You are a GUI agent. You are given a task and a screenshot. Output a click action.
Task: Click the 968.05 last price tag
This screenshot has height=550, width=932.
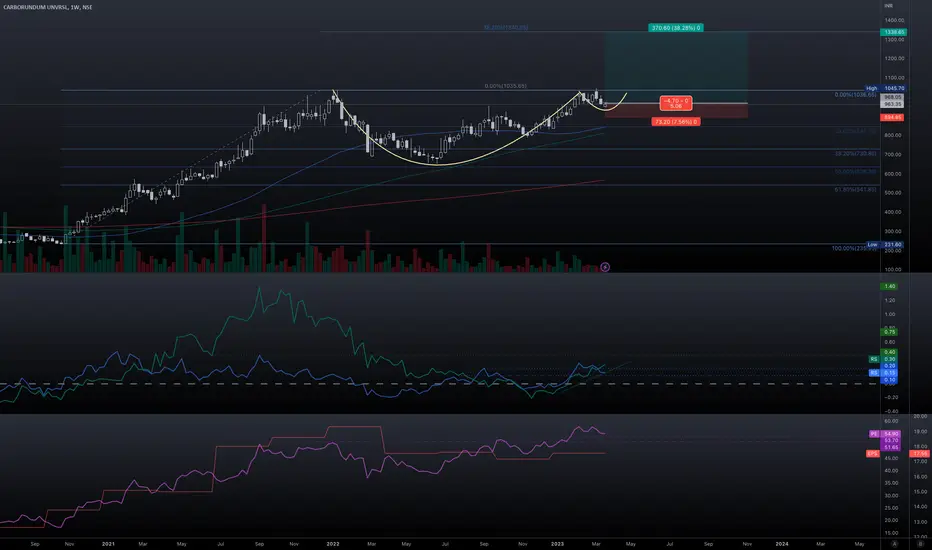pyautogui.click(x=893, y=97)
